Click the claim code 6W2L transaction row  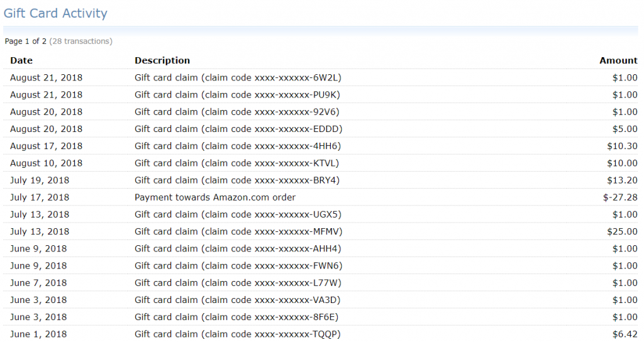pos(320,77)
